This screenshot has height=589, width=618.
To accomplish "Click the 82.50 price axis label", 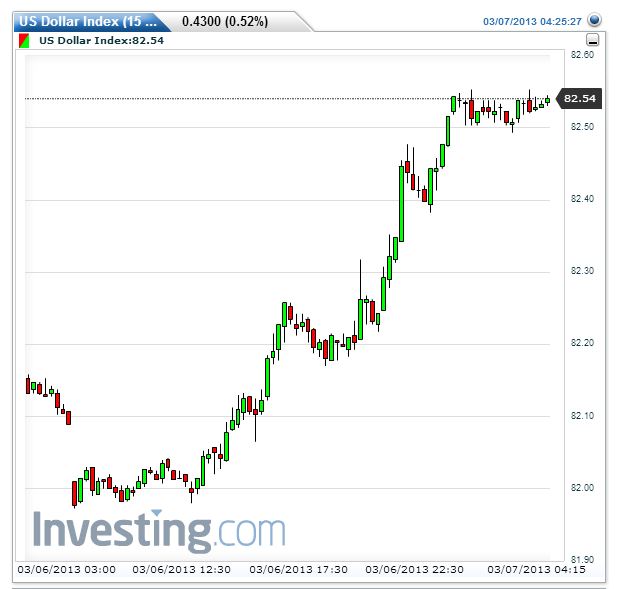I will pyautogui.click(x=582, y=127).
